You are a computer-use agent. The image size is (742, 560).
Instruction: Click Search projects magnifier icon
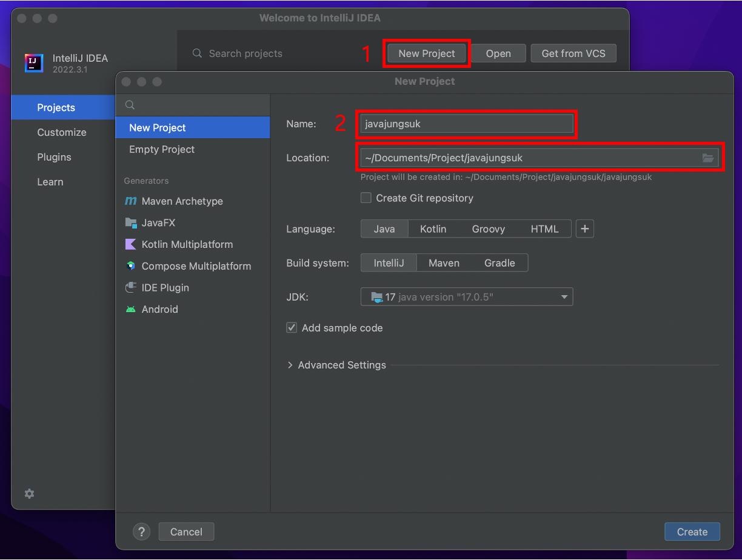(x=197, y=53)
